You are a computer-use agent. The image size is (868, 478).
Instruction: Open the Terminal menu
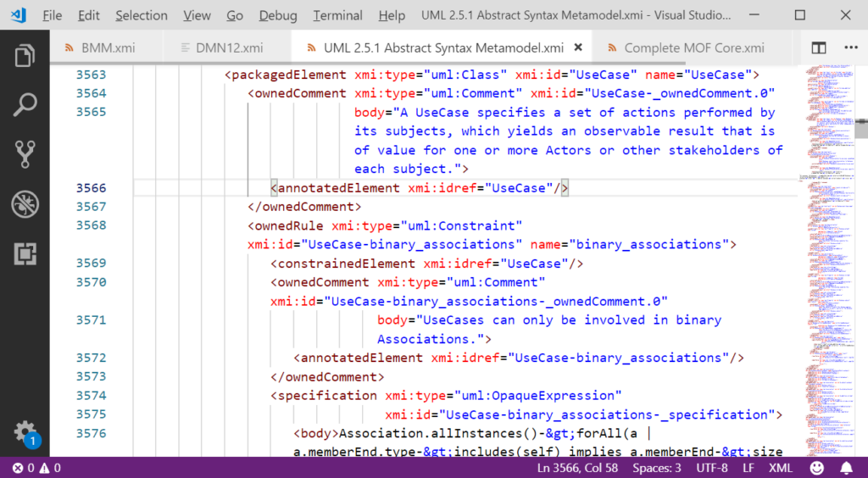[x=337, y=15]
